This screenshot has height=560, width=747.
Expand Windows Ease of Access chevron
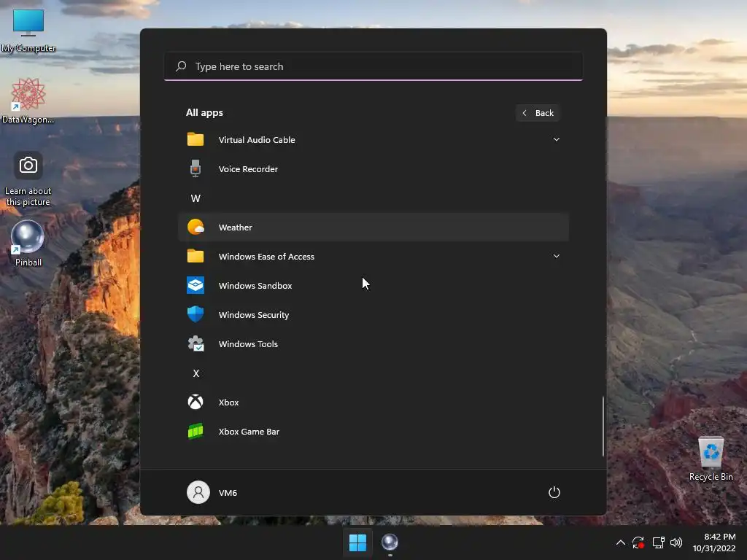click(556, 256)
